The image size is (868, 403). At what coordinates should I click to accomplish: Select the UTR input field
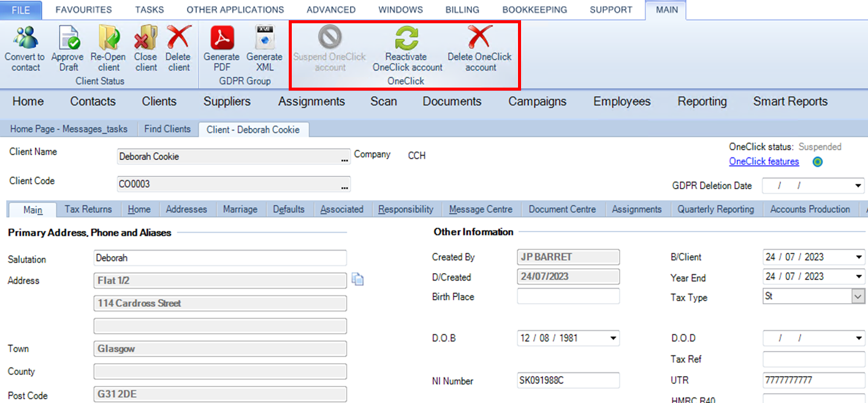click(x=814, y=380)
